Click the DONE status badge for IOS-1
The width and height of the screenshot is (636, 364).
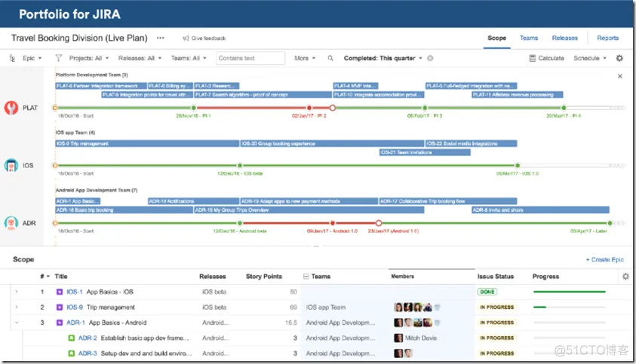[487, 292]
